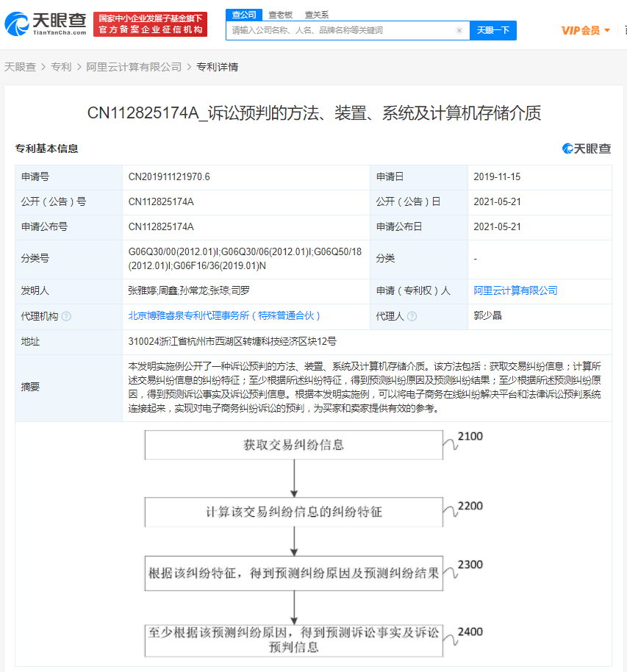Switch to the 查公司 search tab
627x672 pixels.
[244, 14]
